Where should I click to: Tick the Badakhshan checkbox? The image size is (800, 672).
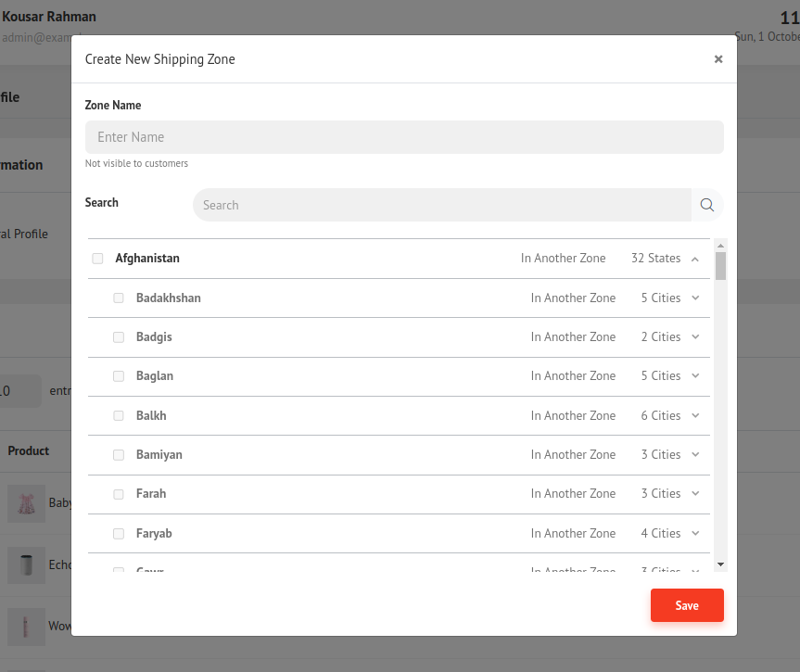119,298
